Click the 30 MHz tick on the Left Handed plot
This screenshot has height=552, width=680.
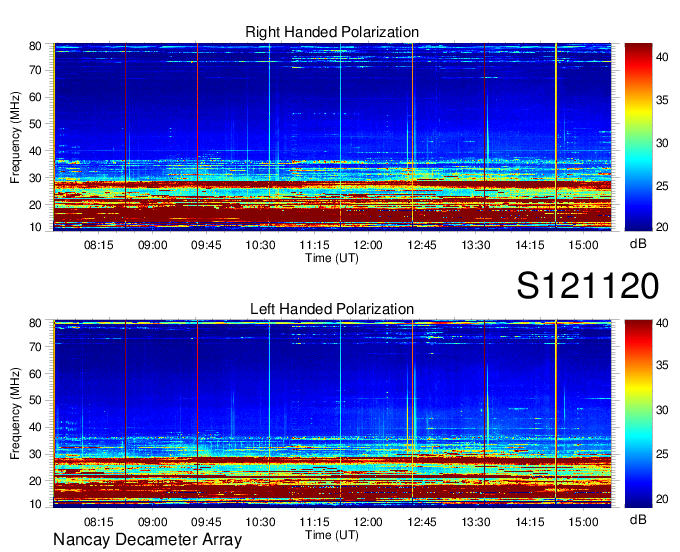tap(35, 454)
